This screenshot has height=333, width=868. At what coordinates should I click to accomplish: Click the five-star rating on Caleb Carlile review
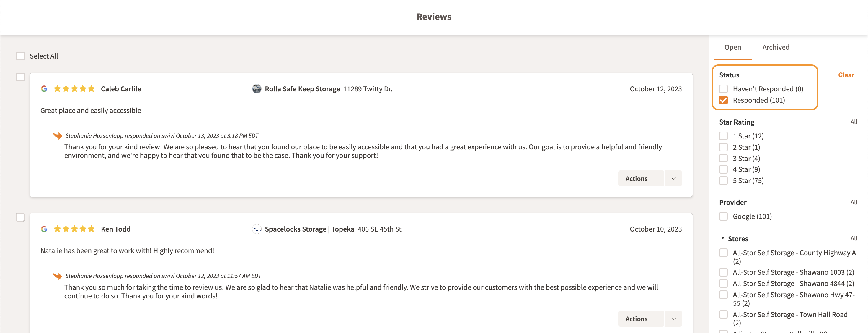click(x=74, y=89)
